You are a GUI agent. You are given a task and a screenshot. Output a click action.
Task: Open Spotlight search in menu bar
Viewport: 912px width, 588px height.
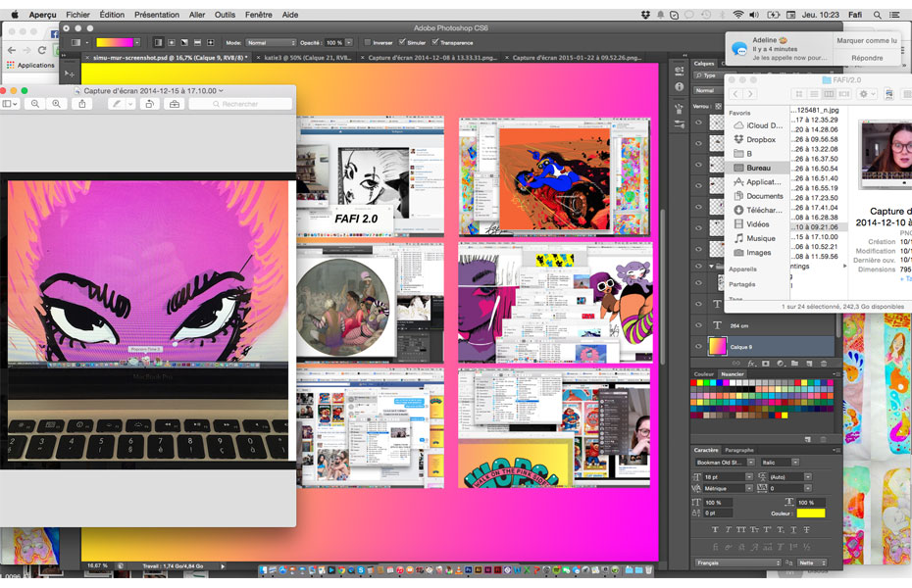click(x=877, y=15)
